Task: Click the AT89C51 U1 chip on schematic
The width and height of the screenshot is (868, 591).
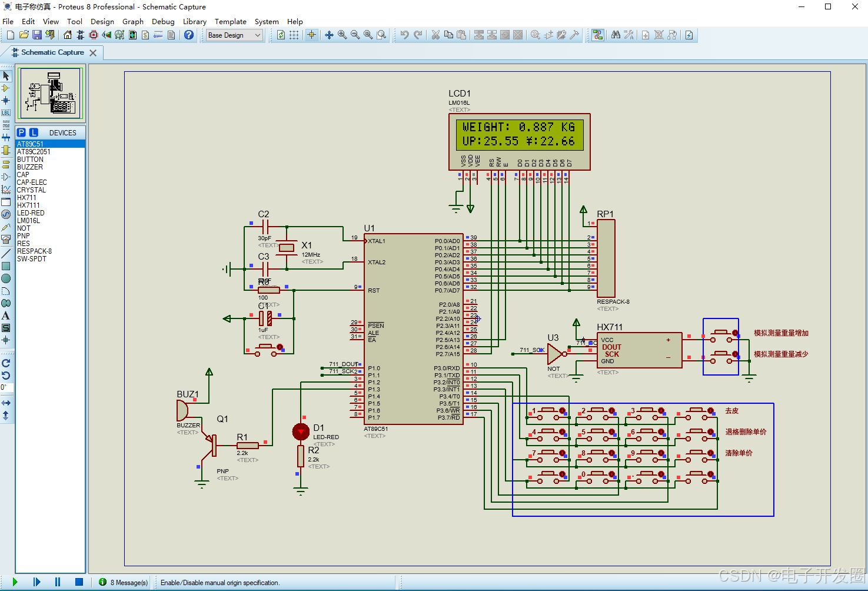Action: [x=413, y=329]
